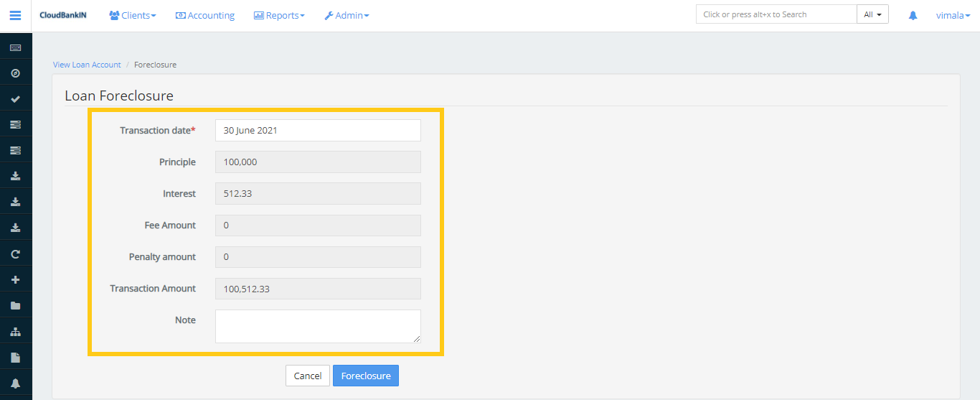The image size is (980, 400).
Task: Click the notification bell in the top navbar
Action: click(913, 15)
